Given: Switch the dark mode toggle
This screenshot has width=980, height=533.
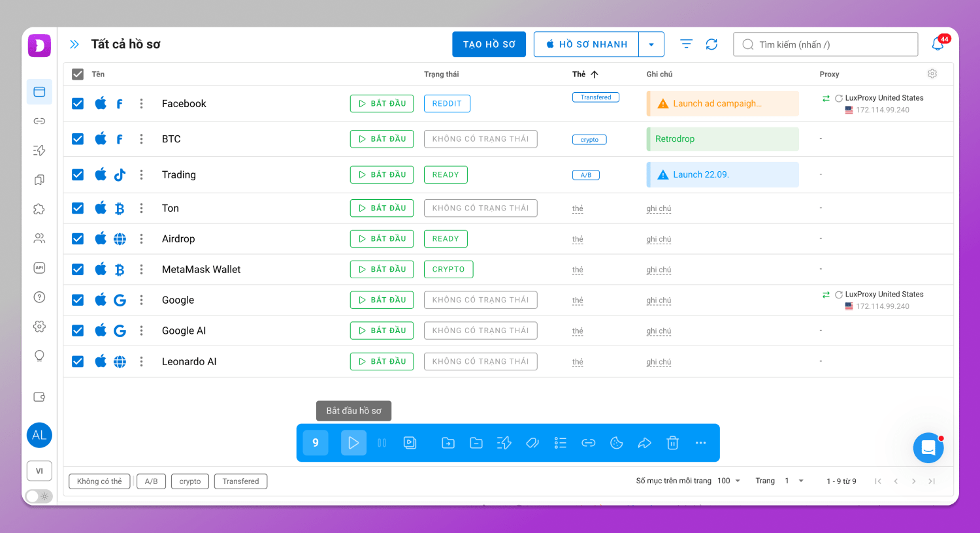Looking at the screenshot, I should 39,496.
